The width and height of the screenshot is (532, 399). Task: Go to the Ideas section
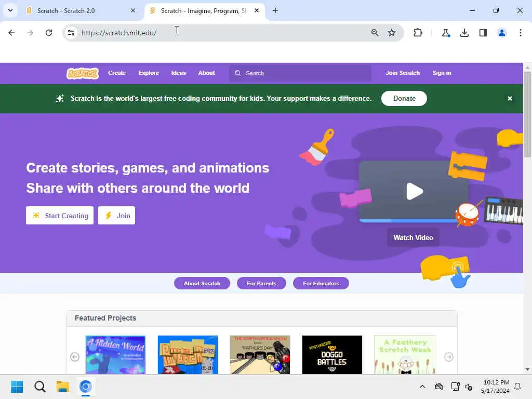(179, 73)
